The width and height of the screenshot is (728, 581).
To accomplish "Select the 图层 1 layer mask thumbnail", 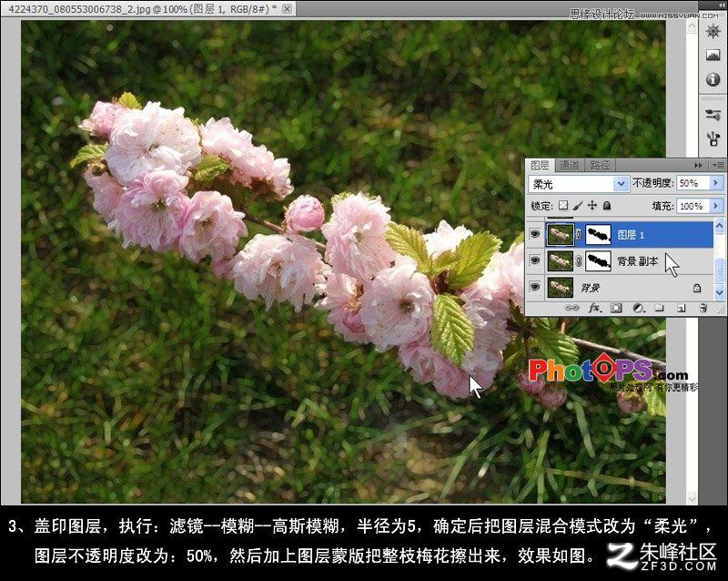I will pyautogui.click(x=598, y=235).
